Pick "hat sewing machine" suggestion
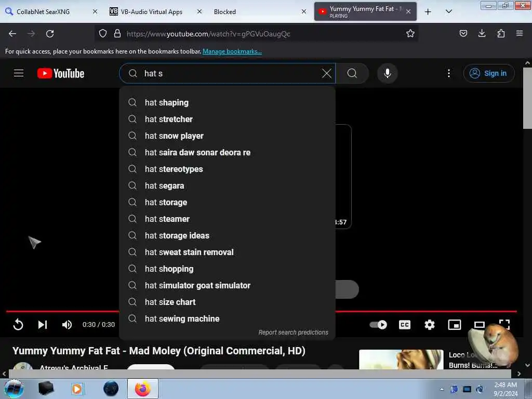Image resolution: width=532 pixels, height=399 pixels. pyautogui.click(x=228, y=318)
